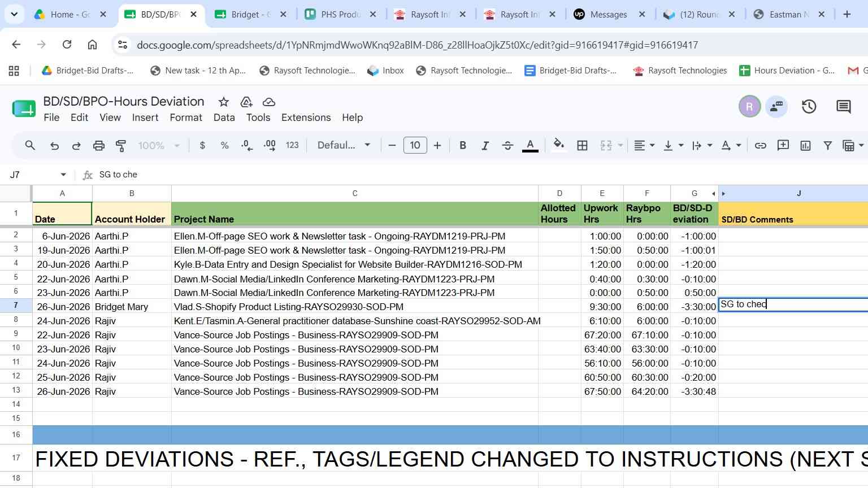The height and width of the screenshot is (488, 868).
Task: Toggle bold formatting
Action: 463,146
